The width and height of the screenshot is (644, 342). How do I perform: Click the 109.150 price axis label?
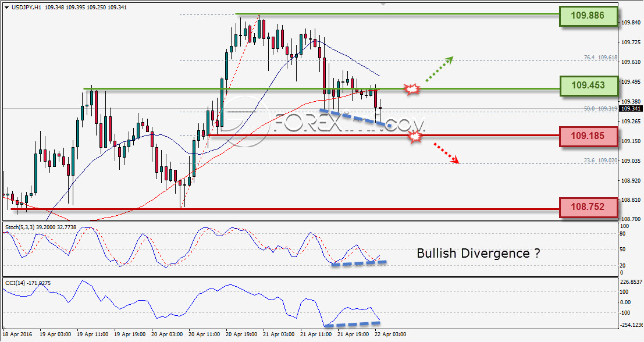[631, 141]
